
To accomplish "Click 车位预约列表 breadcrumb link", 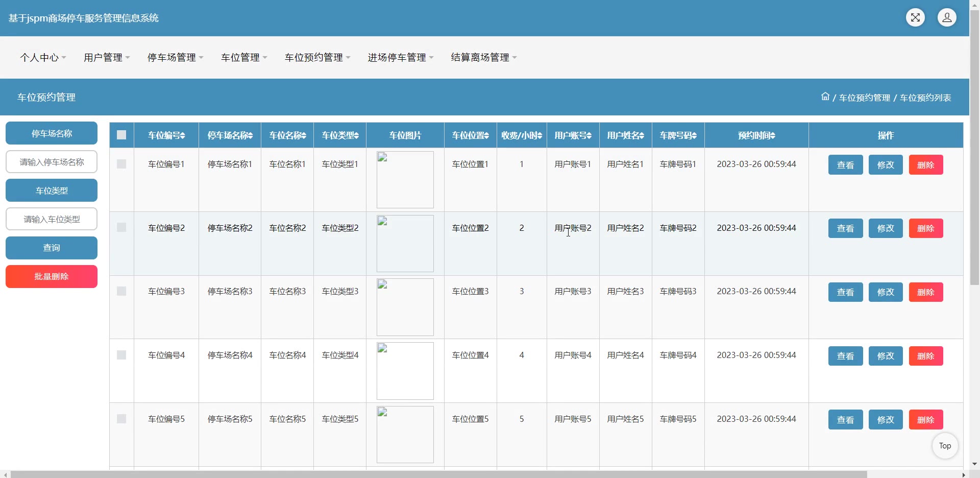I will [x=925, y=98].
